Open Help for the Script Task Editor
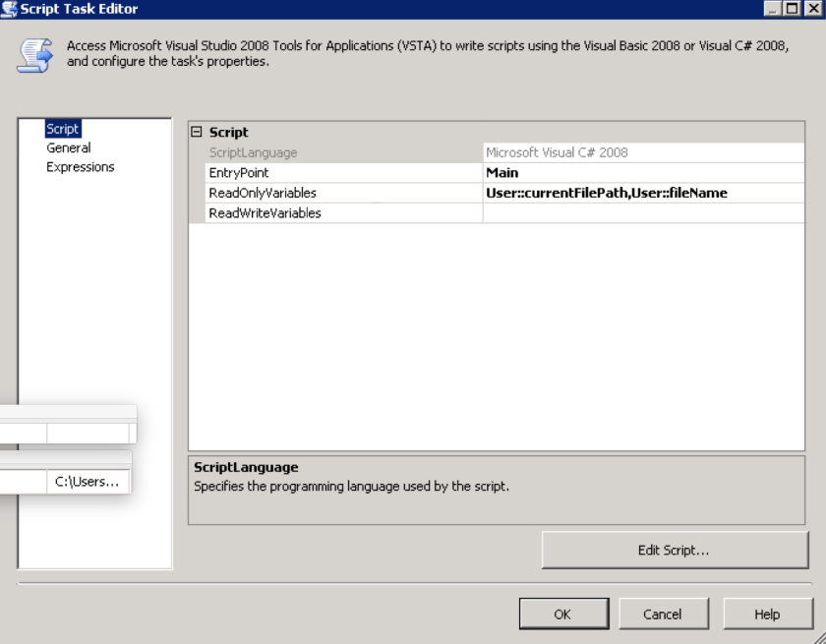 click(767, 615)
